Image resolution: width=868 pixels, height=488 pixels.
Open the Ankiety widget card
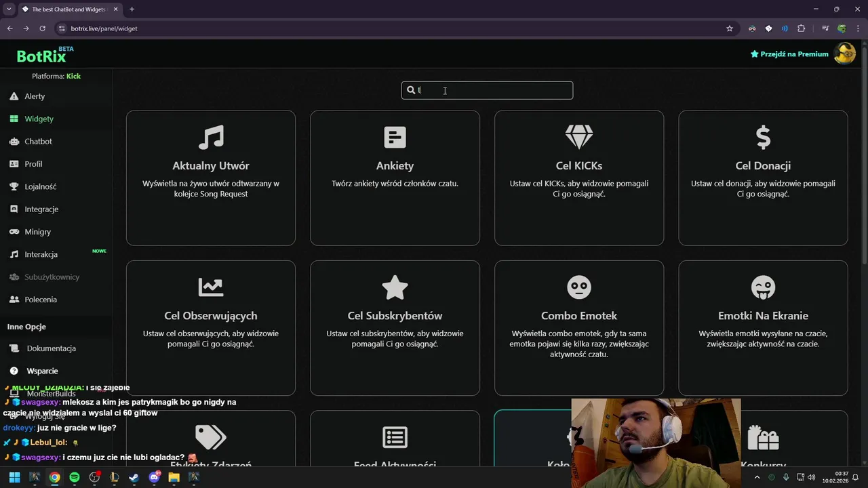(395, 178)
